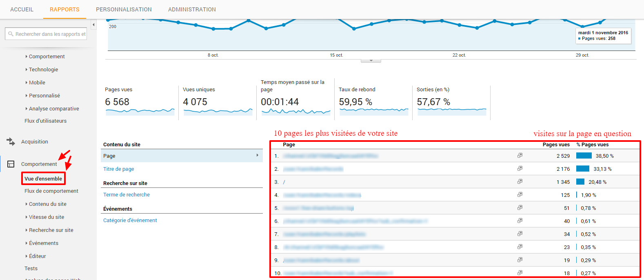Select the RAPPORTS tab
This screenshot has width=644, height=280.
pos(64,9)
